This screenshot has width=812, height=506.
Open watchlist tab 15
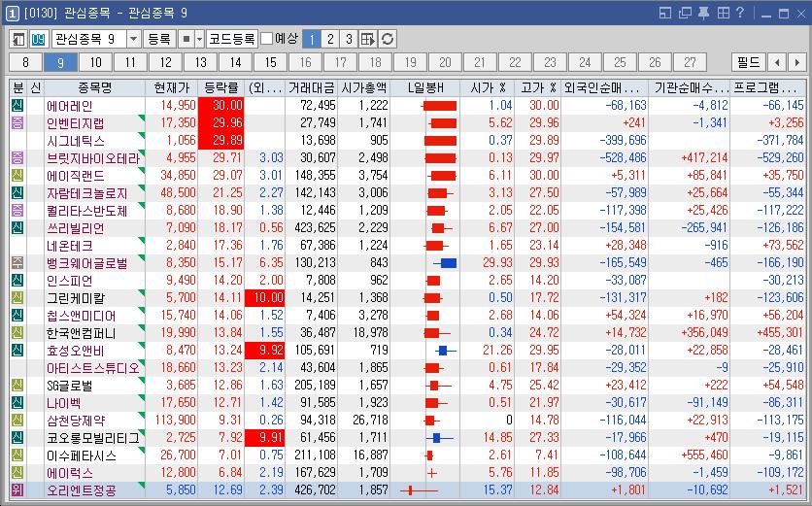click(270, 63)
